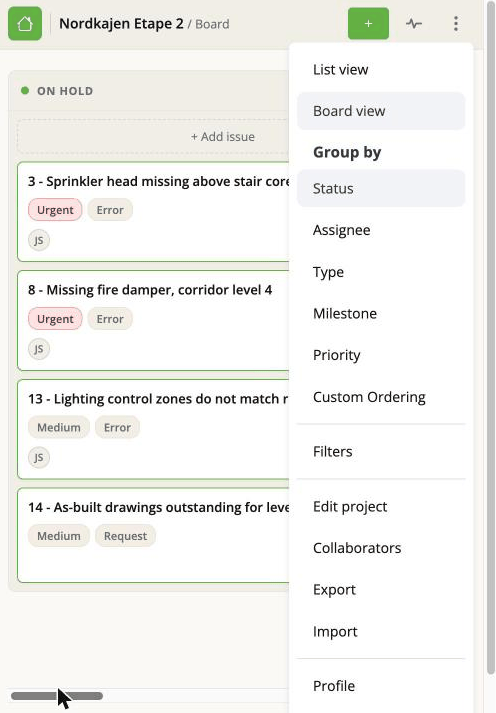The width and height of the screenshot is (496, 713).
Task: Close the three-dot options menu
Action: [456, 24]
